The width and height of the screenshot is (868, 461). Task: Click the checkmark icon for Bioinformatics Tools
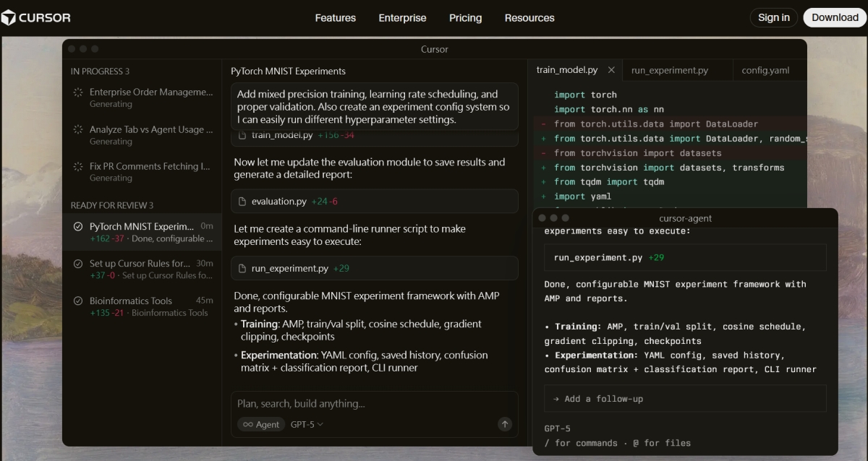78,301
